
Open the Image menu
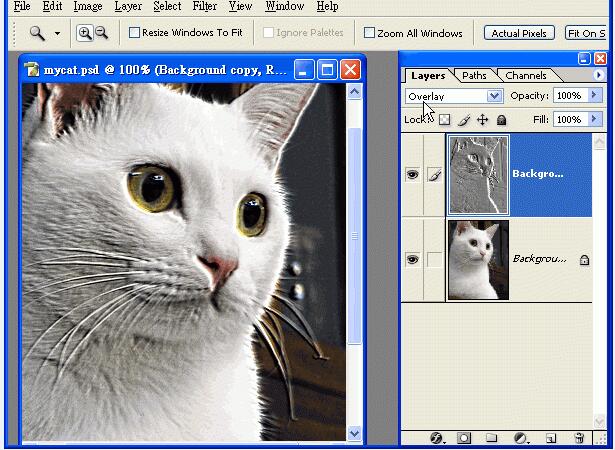point(88,6)
